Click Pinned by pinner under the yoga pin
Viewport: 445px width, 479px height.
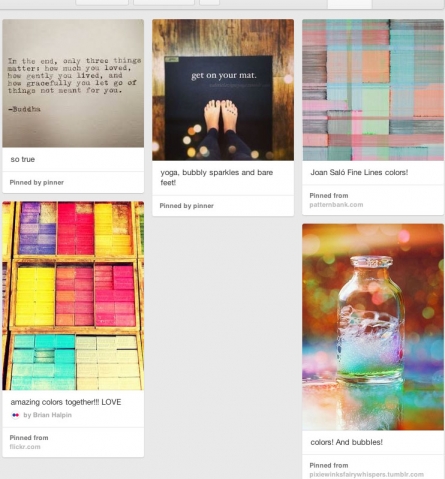click(187, 206)
